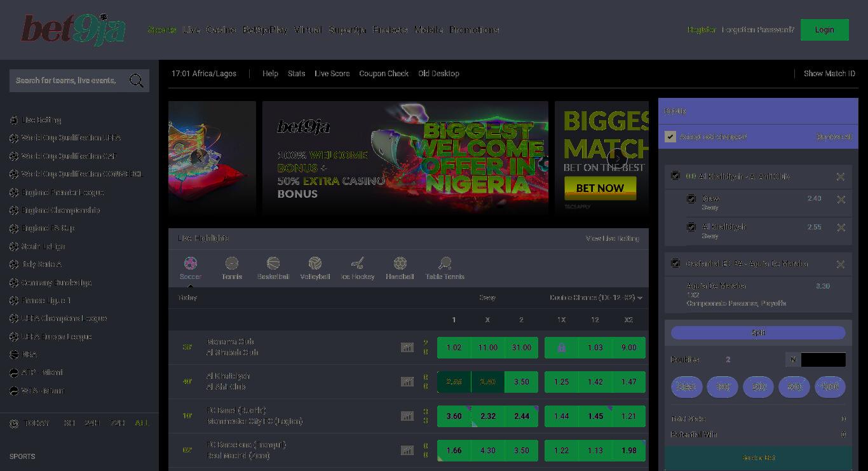Click the locked 1X odds for Manama Club

561,348
